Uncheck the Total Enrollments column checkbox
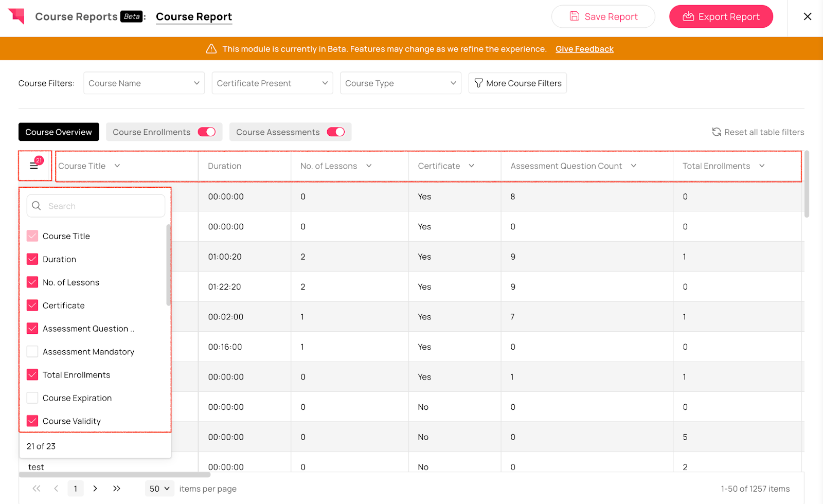 pyautogui.click(x=32, y=375)
